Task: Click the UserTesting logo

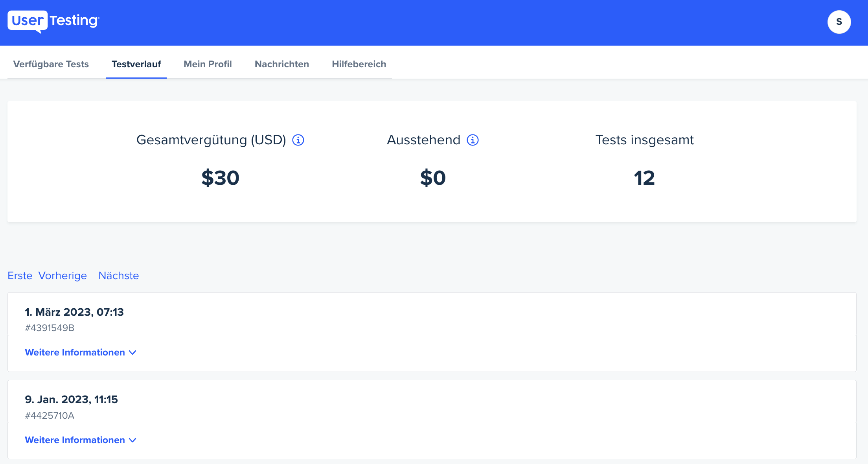Action: pos(53,22)
